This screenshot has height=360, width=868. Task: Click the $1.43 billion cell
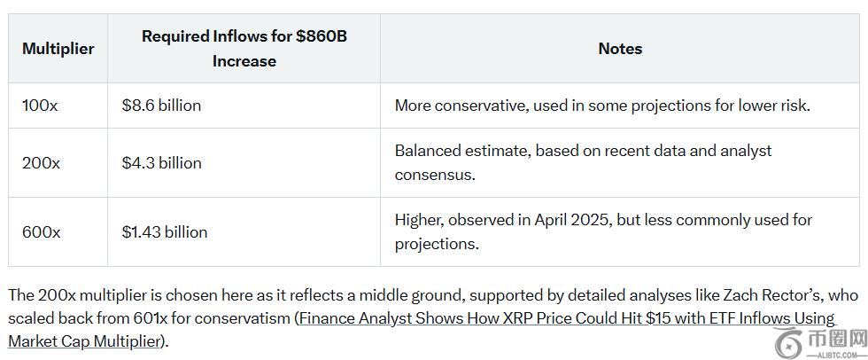[x=165, y=232]
